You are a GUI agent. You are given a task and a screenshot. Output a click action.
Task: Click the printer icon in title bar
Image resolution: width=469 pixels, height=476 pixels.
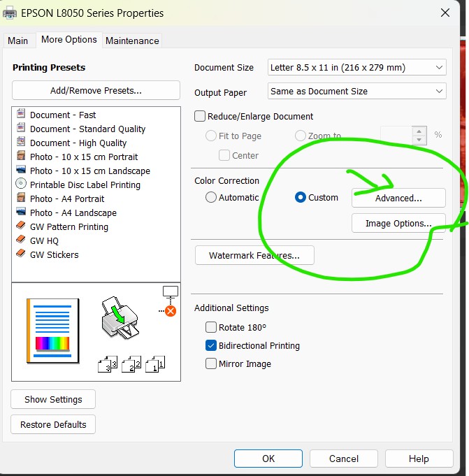(x=10, y=13)
